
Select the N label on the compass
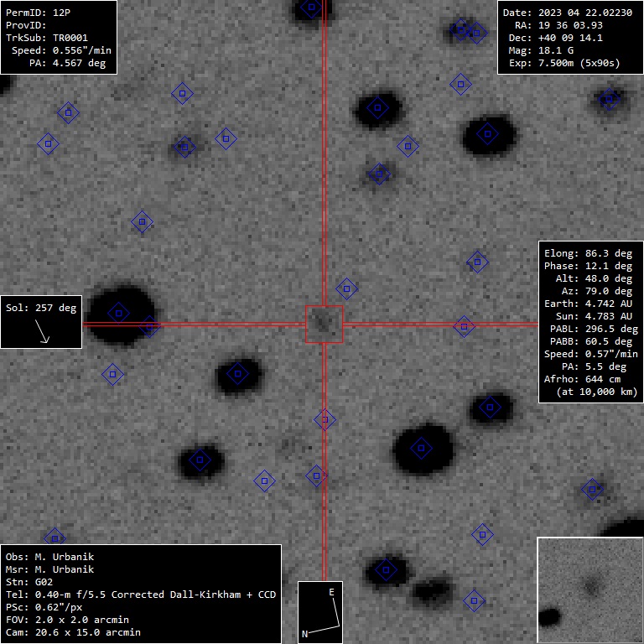304,634
